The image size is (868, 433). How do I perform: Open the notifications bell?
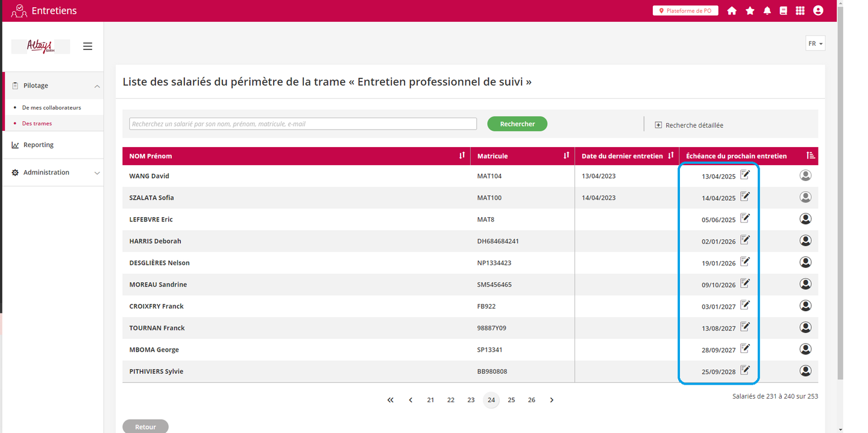pos(767,11)
